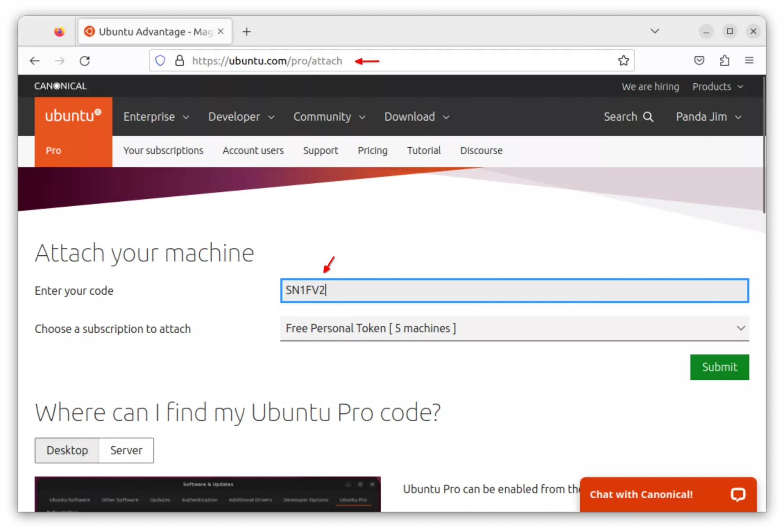Screen dimensions: 784x532
Task: Open the Firefox extensions puzzle icon
Action: [724, 60]
